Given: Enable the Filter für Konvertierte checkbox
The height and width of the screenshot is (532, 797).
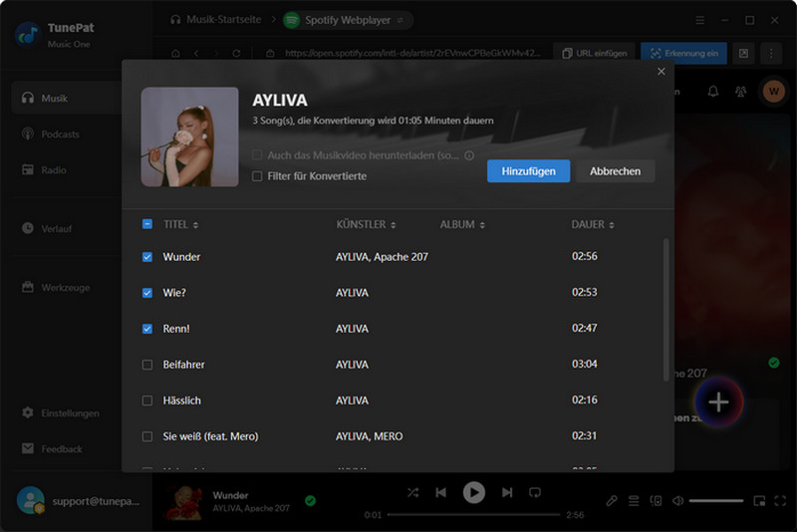Looking at the screenshot, I should (257, 175).
